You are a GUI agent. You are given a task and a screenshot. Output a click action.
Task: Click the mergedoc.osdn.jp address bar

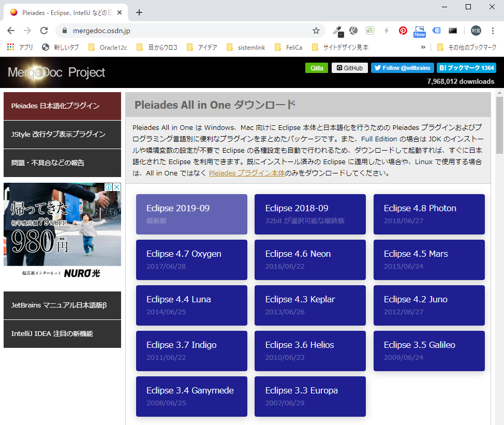[189, 31]
